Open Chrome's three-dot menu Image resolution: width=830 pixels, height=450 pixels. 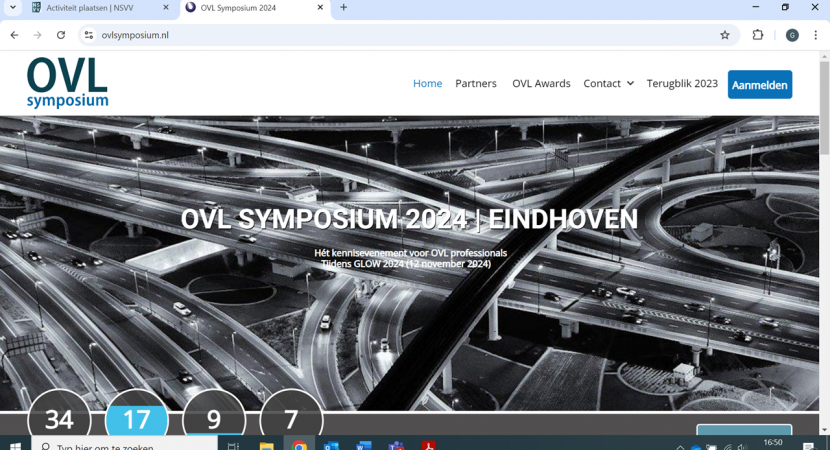(815, 35)
